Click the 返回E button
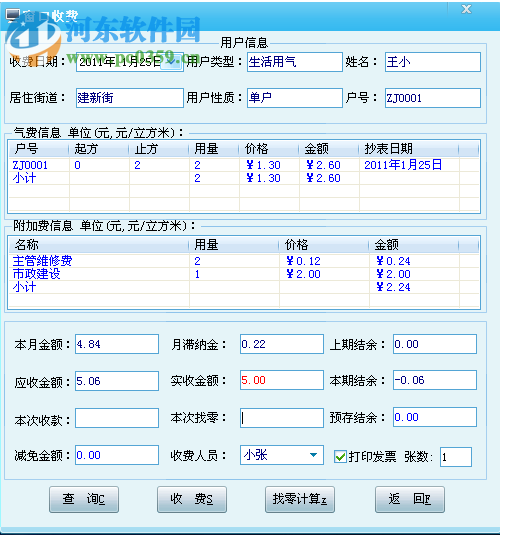 click(x=409, y=499)
